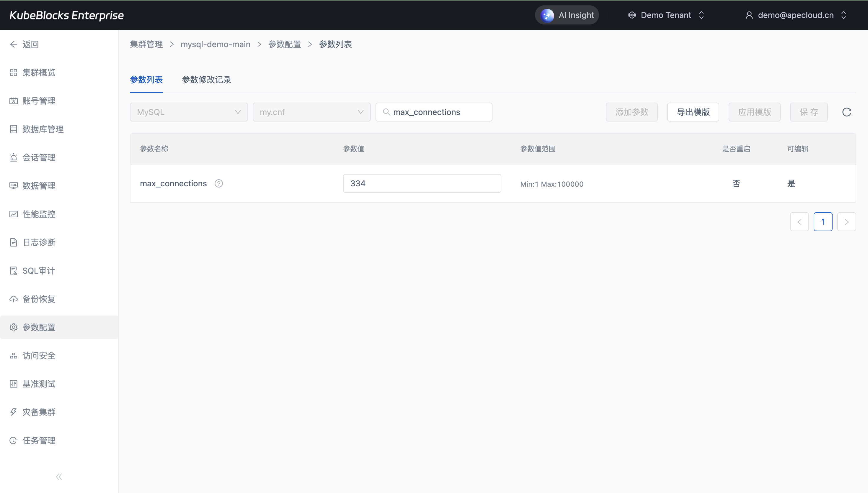
Task: Click the max_connections value field 334
Action: [422, 183]
